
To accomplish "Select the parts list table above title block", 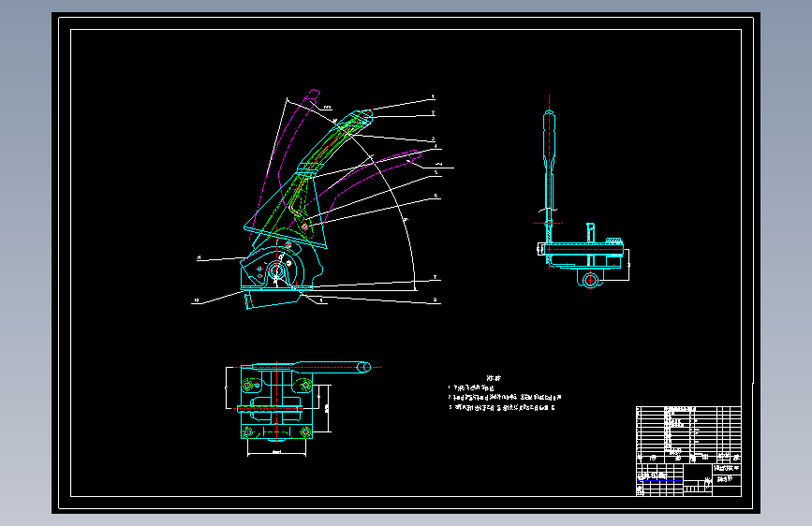I will tap(688, 434).
